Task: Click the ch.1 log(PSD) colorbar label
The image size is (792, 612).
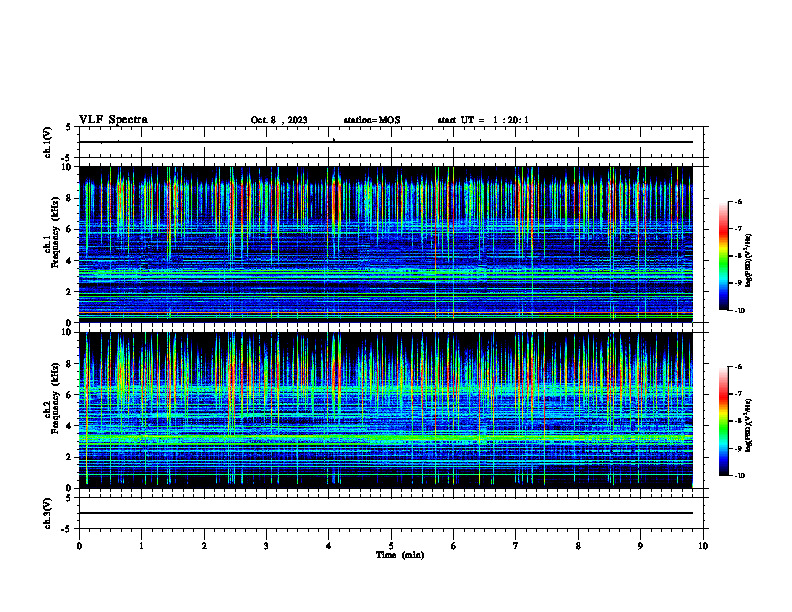Action: (749, 261)
